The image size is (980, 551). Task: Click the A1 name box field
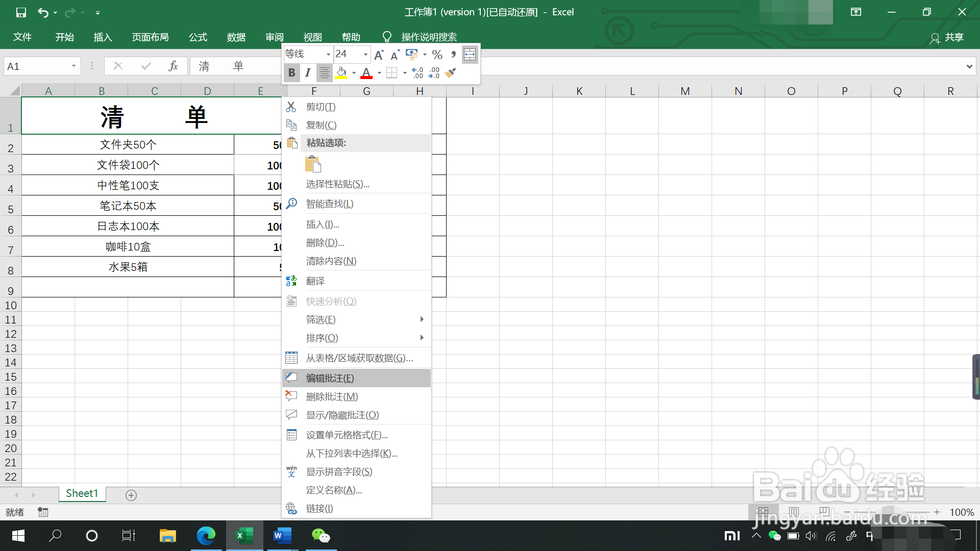coord(36,66)
